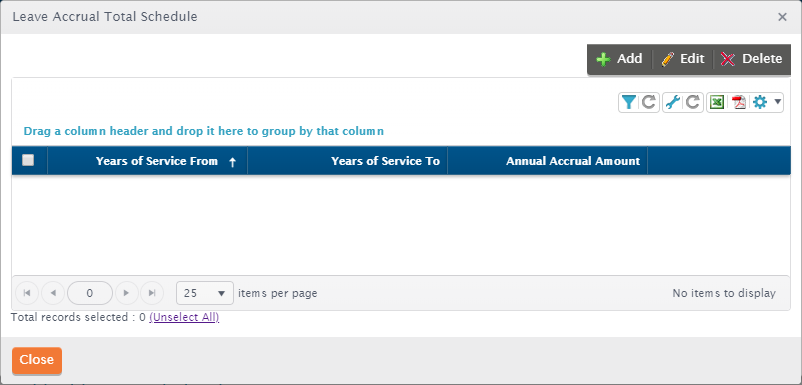Click the page number input field
The image size is (802, 385).
(x=90, y=293)
